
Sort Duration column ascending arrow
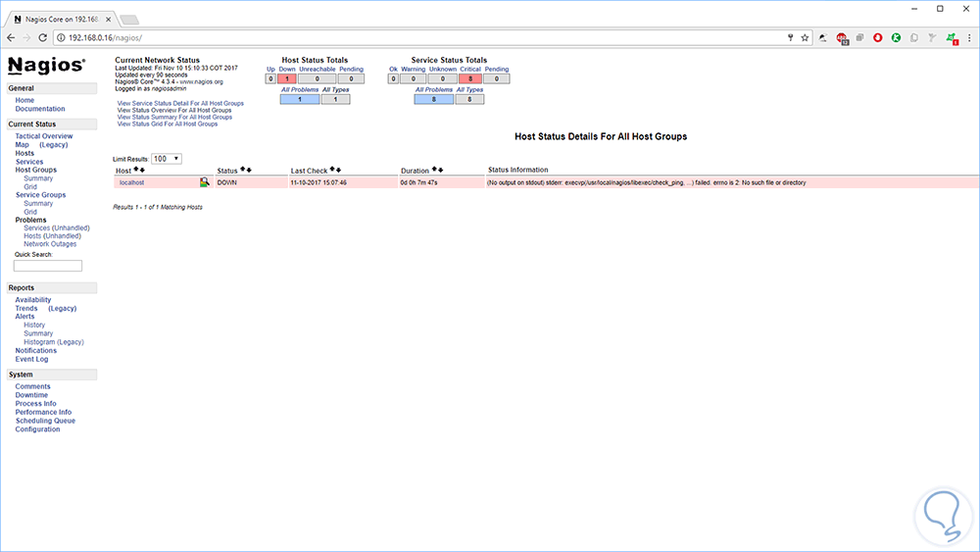(434, 170)
